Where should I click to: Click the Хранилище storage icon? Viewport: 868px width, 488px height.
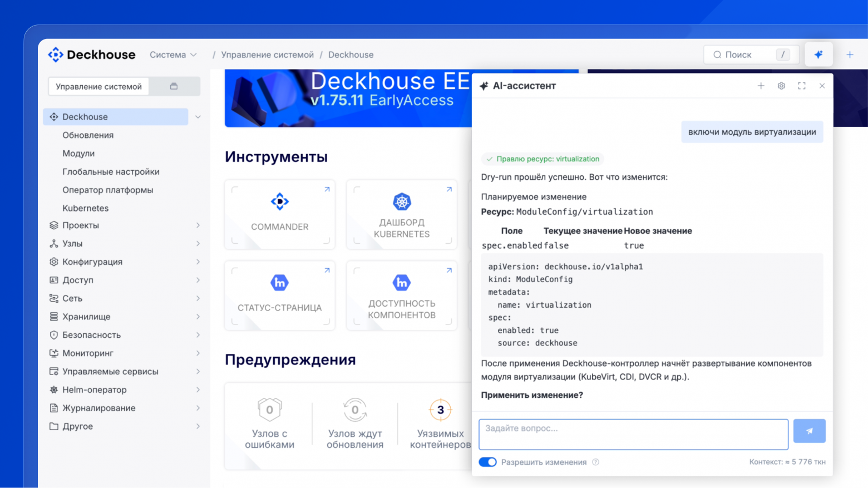point(54,317)
